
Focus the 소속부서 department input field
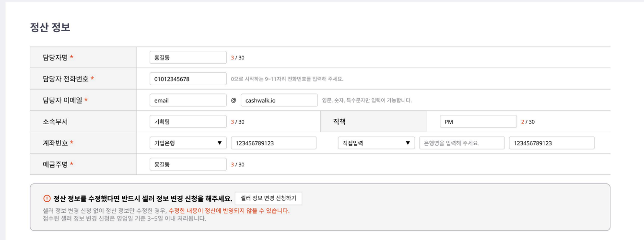pyautogui.click(x=187, y=122)
